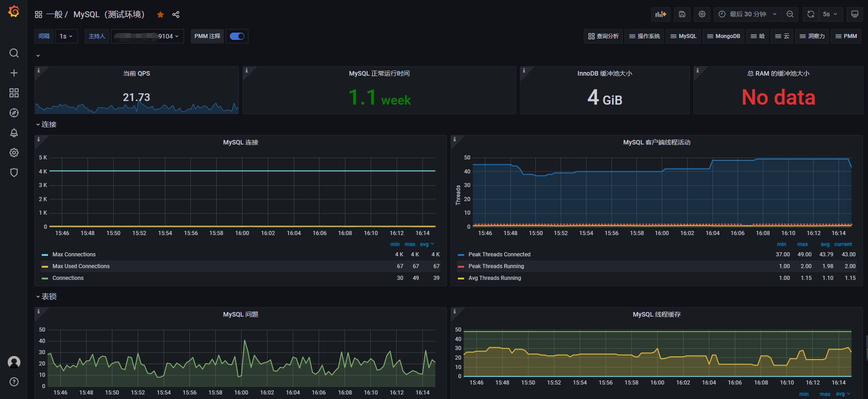Screen dimensions: 868x399
Task: Click the add panel icon
Action: pos(661,14)
